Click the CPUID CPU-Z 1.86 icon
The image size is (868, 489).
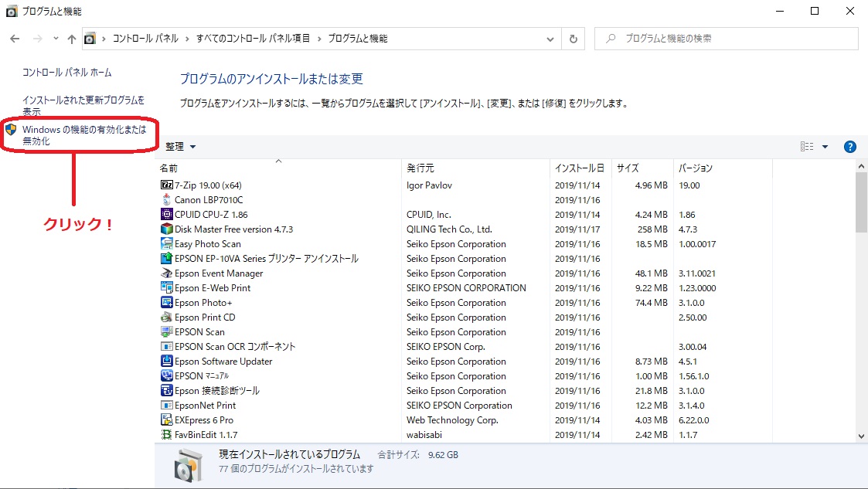(x=167, y=214)
